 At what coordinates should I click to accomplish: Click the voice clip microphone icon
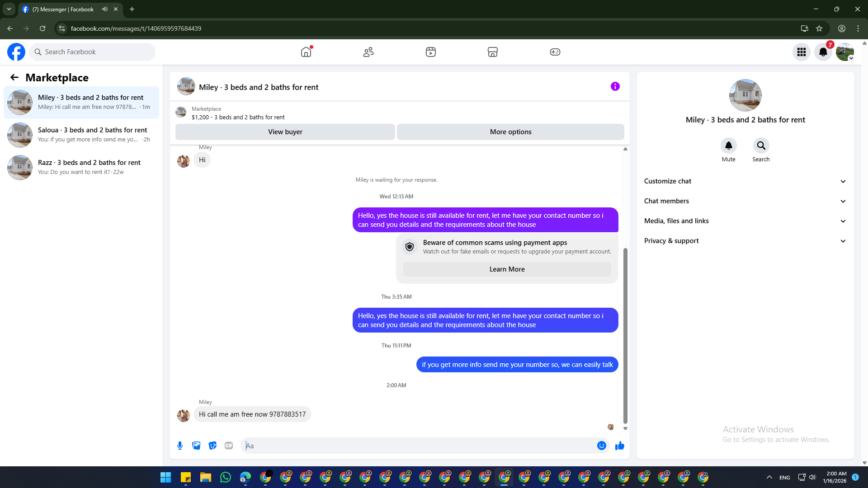pyautogui.click(x=180, y=446)
